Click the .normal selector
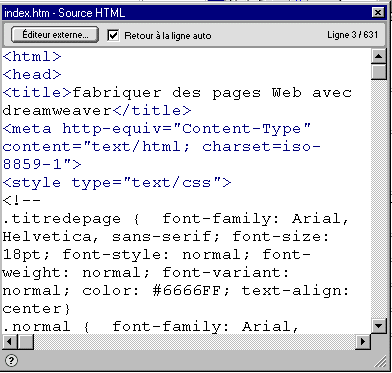 click(x=37, y=327)
